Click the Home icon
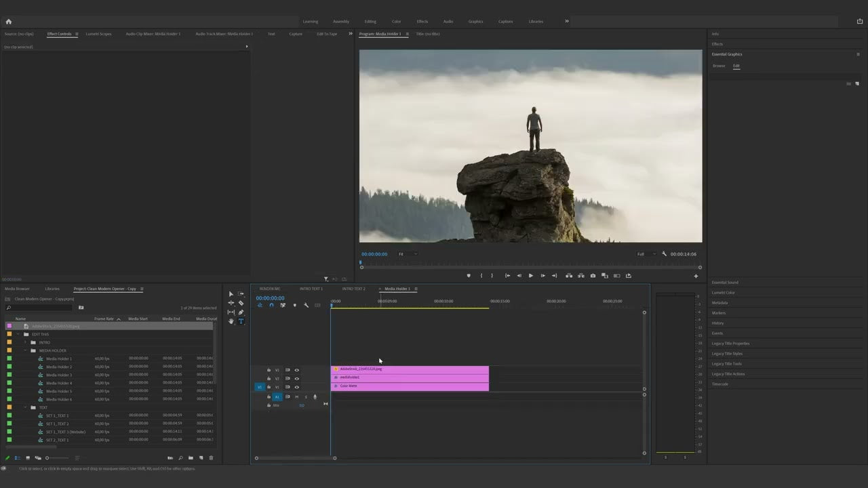 (x=8, y=21)
